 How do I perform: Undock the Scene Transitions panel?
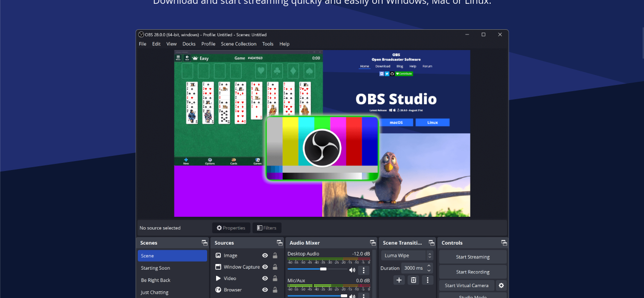431,243
